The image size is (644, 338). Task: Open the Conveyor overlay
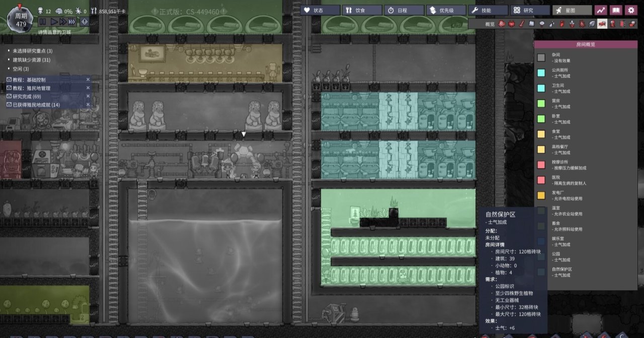[632, 24]
